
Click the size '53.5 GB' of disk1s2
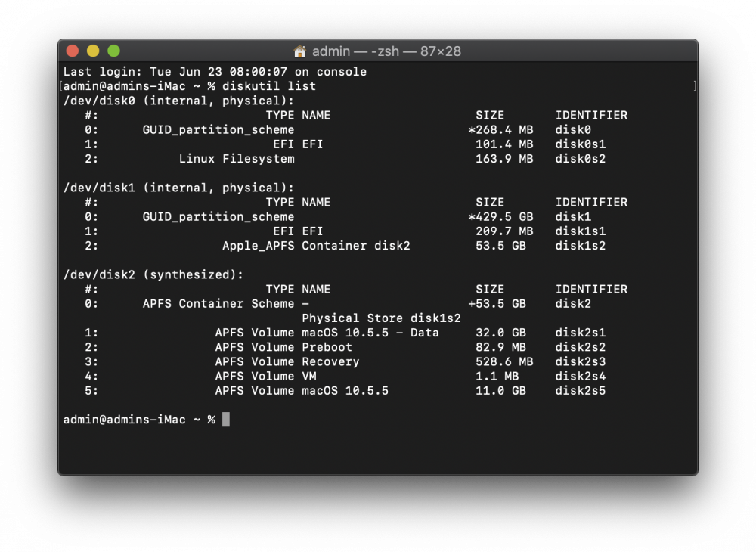[x=501, y=246]
